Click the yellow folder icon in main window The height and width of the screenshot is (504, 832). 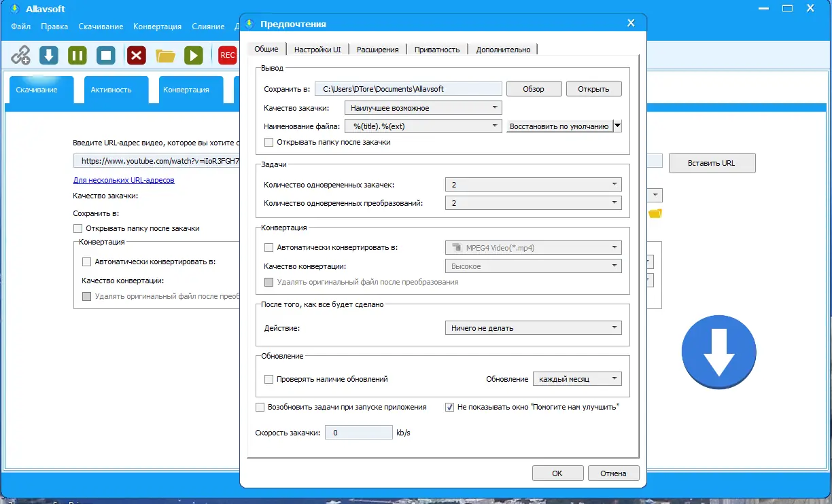[x=655, y=214]
